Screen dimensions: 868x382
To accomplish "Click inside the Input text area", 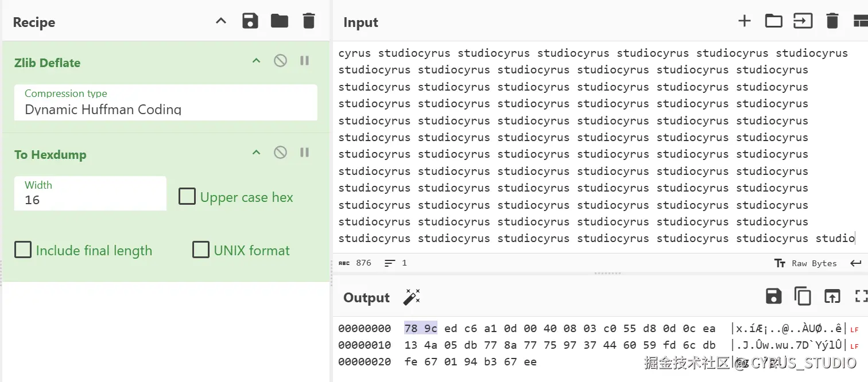I will coord(600,147).
